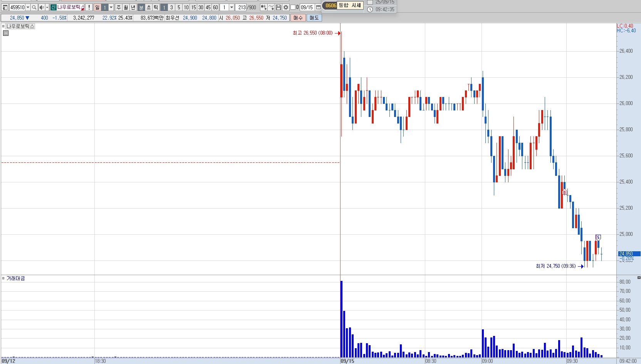Viewport: 641px width, 364px height.
Task: Expand the custom minute interval dropdown
Action: coord(232,7)
